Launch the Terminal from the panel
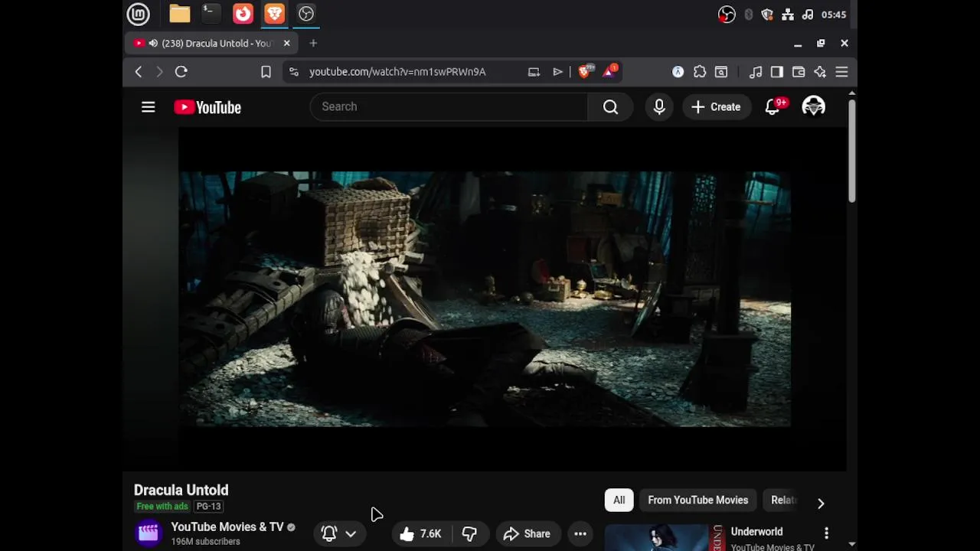The height and width of the screenshot is (551, 980). pos(211,13)
